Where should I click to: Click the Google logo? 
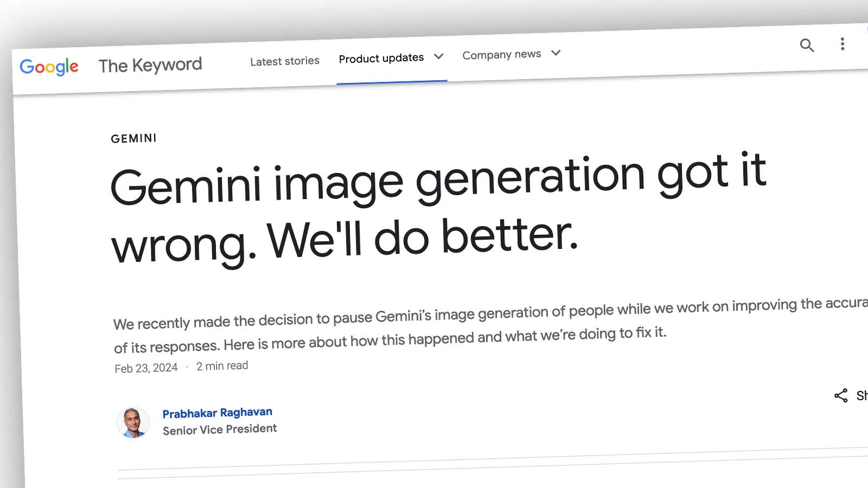click(x=49, y=67)
